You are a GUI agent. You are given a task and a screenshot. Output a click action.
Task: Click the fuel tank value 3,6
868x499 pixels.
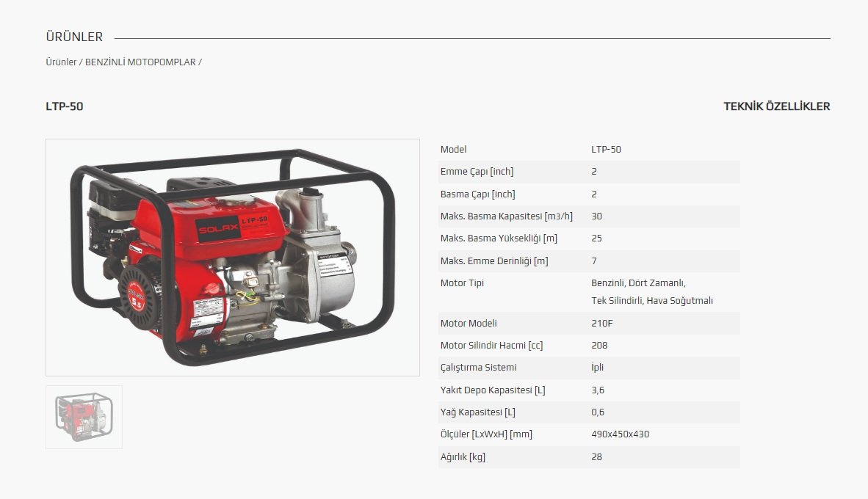598,390
